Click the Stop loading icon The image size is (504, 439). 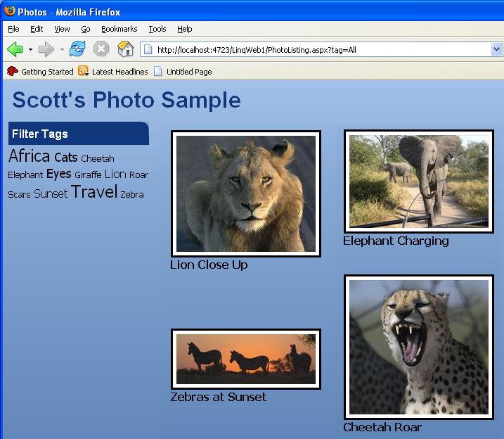(x=101, y=49)
